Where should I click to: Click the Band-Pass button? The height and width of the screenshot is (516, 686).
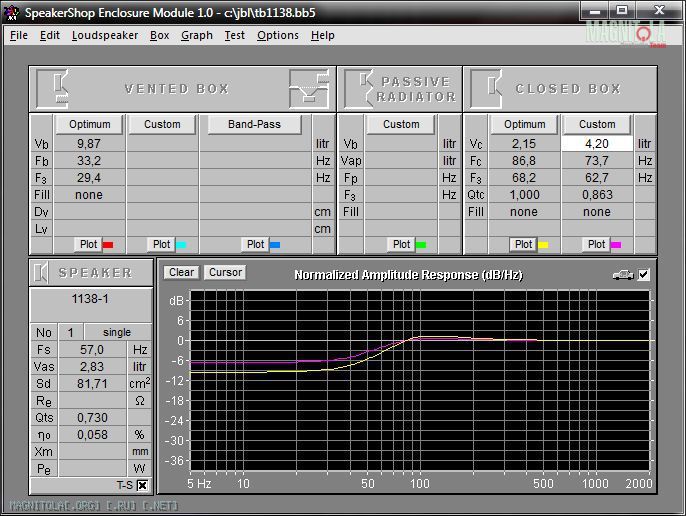254,124
